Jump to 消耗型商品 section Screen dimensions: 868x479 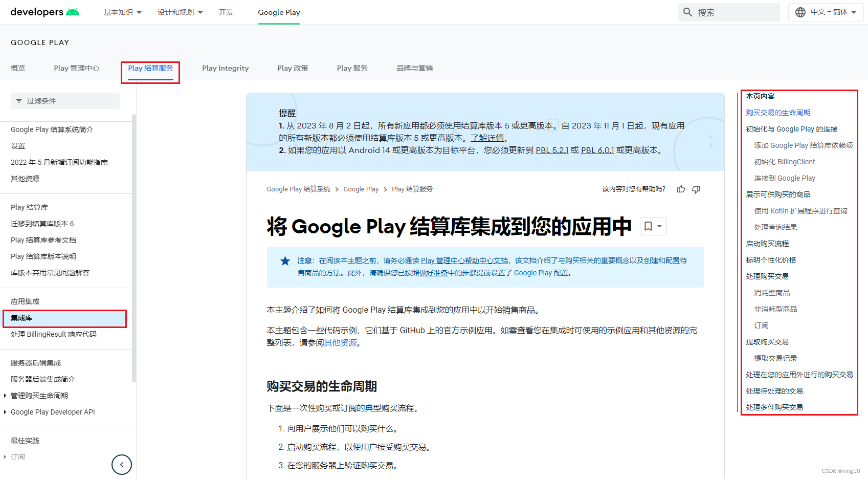click(772, 293)
